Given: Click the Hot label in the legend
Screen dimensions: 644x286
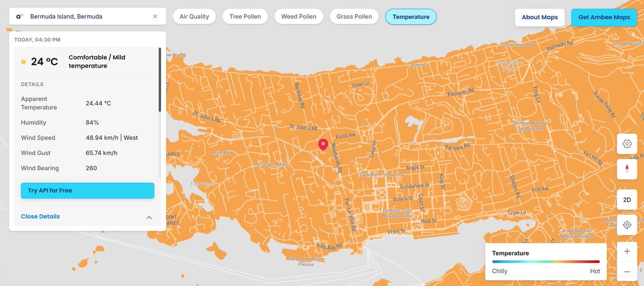Looking at the screenshot, I should [595, 271].
